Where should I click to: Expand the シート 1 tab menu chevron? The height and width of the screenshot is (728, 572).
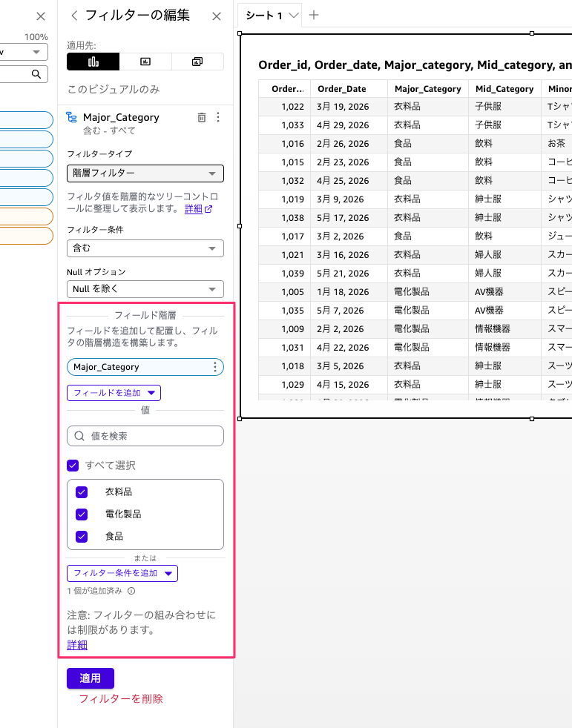pos(293,16)
